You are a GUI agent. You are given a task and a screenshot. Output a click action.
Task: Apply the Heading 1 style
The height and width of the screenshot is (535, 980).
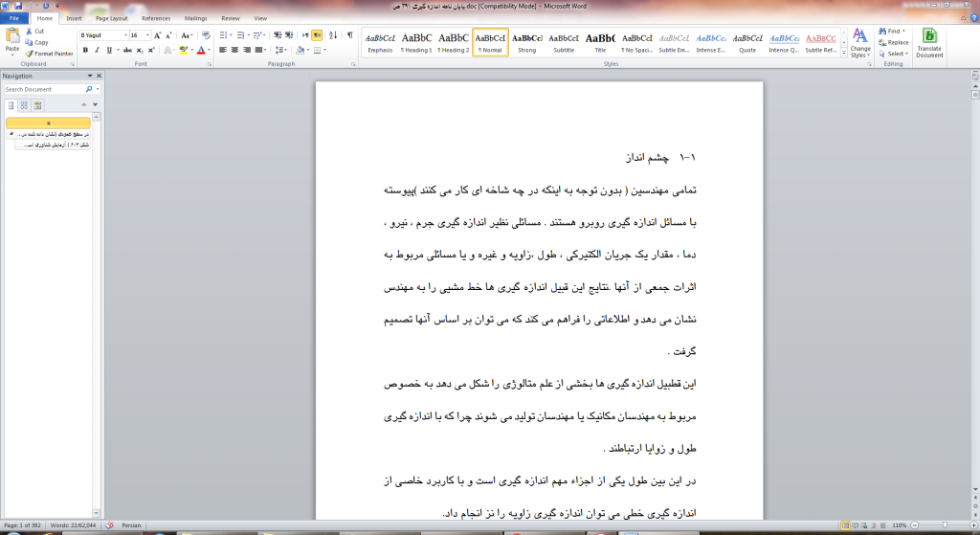[416, 42]
